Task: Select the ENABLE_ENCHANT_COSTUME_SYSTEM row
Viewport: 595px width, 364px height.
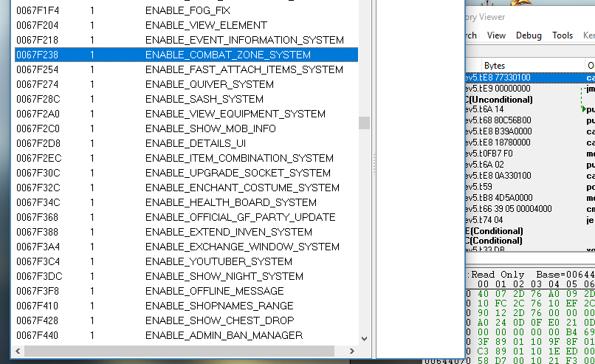Action: coord(186,188)
